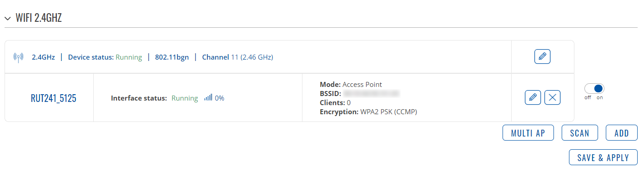Click the wireless antenna icon beside 2.4GHz
The height and width of the screenshot is (172, 644).
pos(18,57)
